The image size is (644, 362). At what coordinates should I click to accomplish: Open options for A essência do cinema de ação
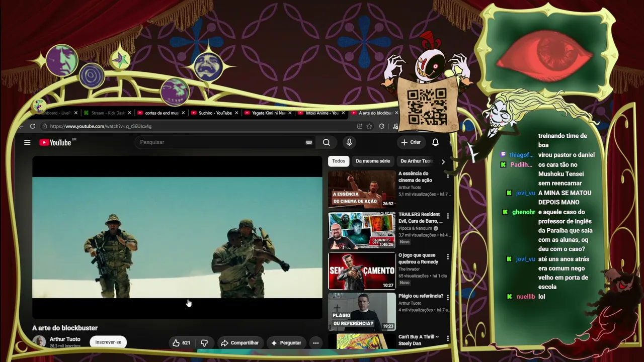point(448,175)
